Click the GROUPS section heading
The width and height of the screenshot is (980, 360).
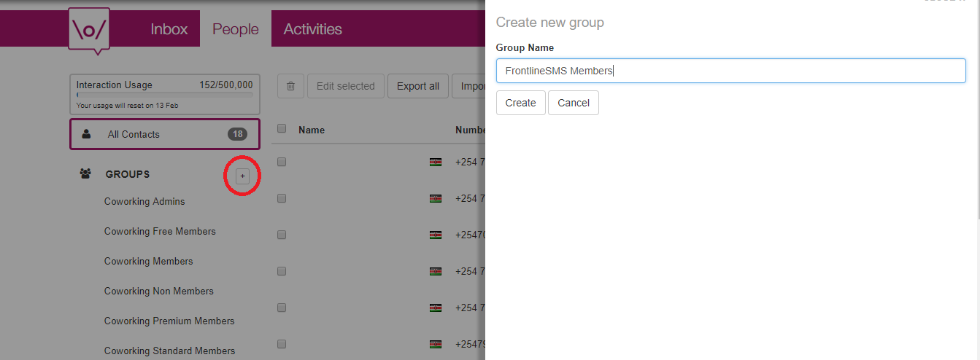pos(128,174)
